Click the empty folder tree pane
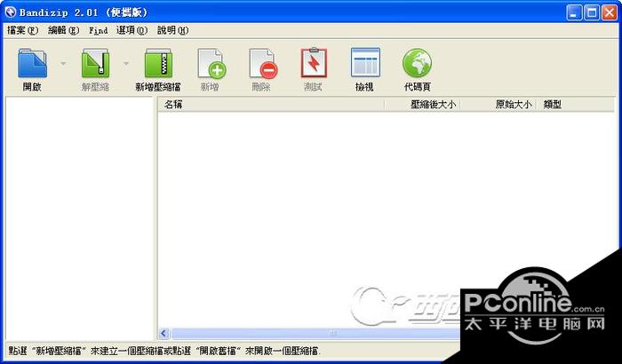The height and width of the screenshot is (364, 622). pyautogui.click(x=79, y=218)
